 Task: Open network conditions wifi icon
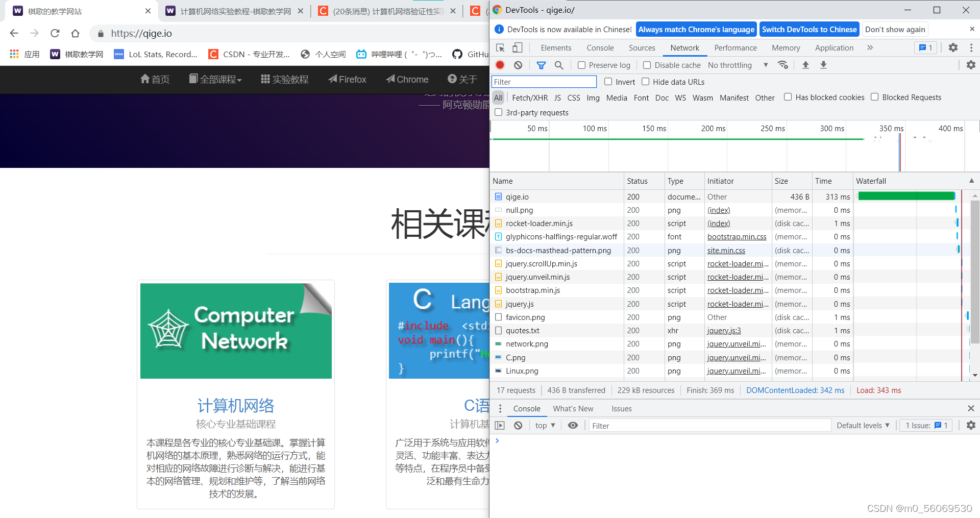pos(782,65)
